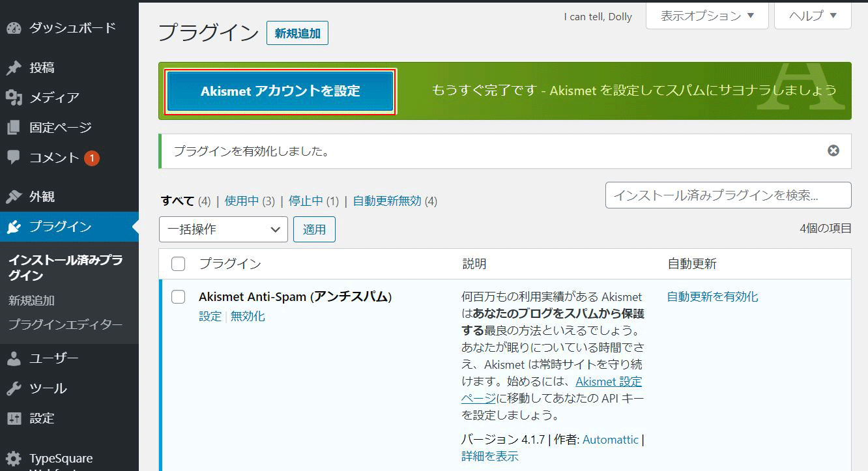
Task: Click 無効化 link under Akismet
Action: tap(248, 317)
